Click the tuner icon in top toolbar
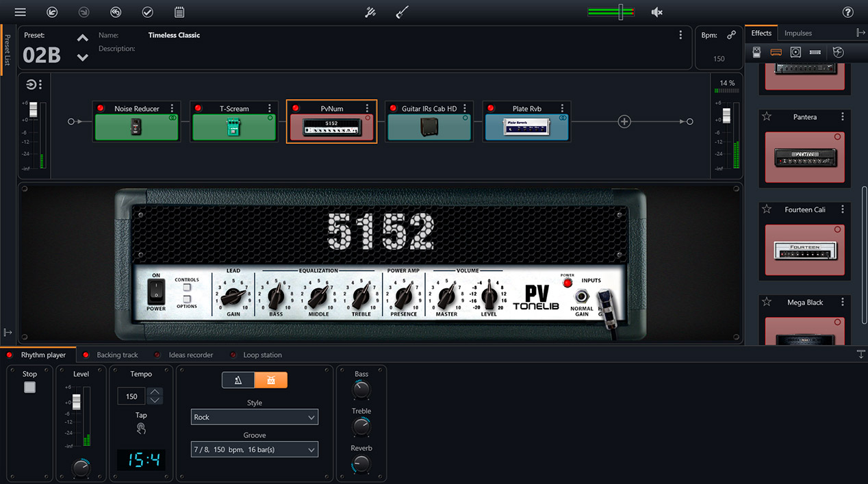Viewport: 868px width, 484px height. 370,12
